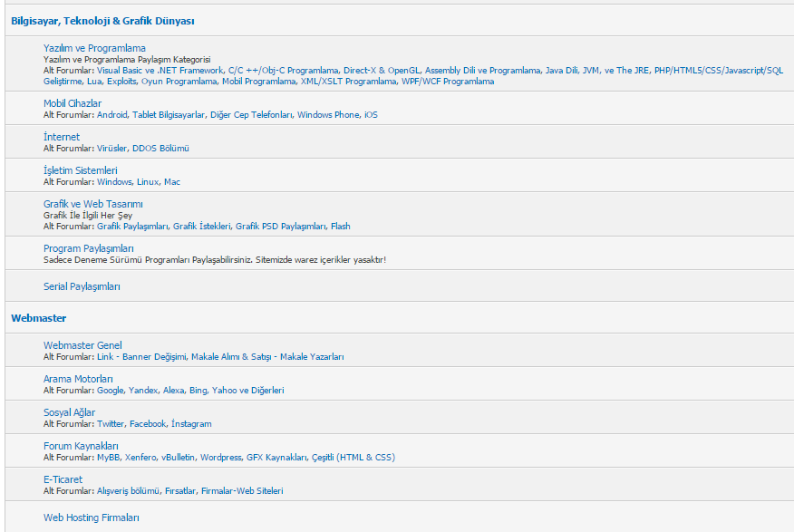This screenshot has height=532, width=794.
Task: Open the Twitter subforum
Action: tap(111, 423)
